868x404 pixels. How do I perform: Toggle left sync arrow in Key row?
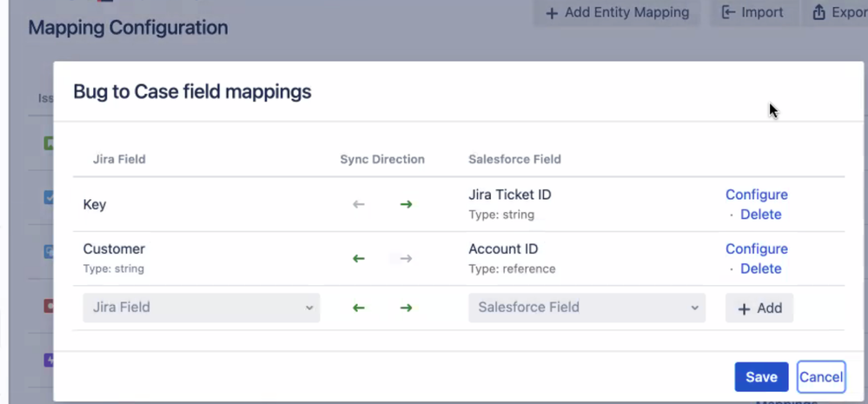(x=359, y=204)
